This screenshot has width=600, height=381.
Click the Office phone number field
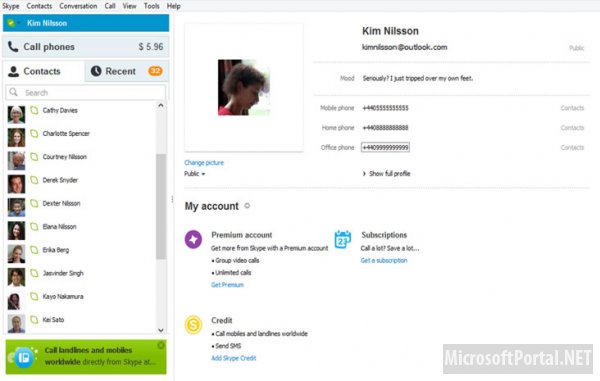(385, 148)
